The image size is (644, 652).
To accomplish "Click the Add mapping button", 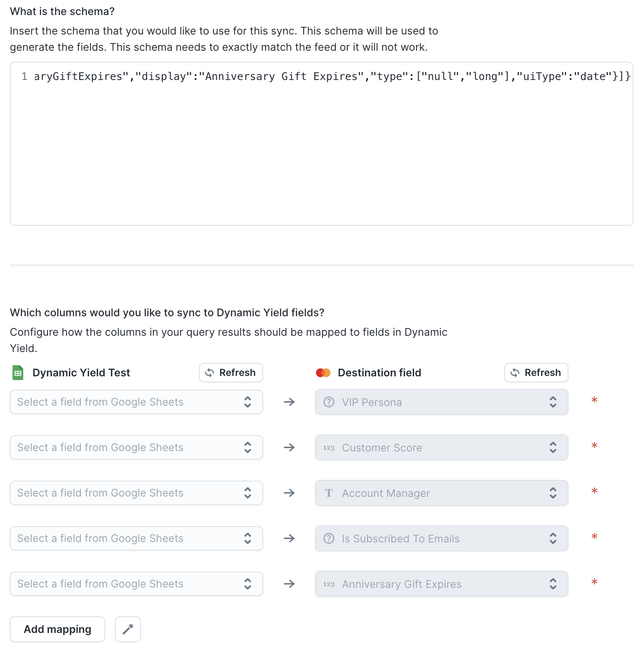I will point(57,629).
